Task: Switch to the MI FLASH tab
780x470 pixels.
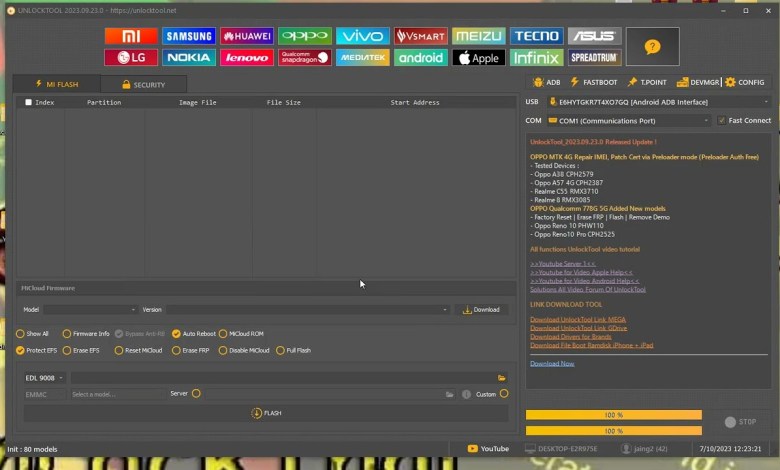Action: click(57, 84)
